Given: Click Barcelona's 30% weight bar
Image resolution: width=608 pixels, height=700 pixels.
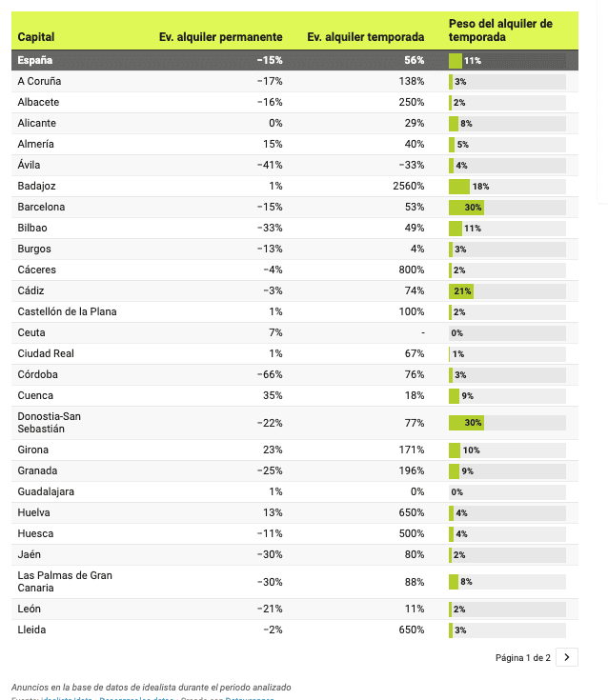Looking at the screenshot, I should [x=467, y=207].
